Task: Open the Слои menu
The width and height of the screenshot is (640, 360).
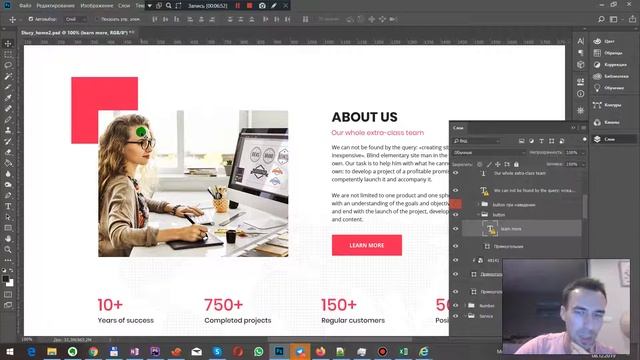Action: 124,6
